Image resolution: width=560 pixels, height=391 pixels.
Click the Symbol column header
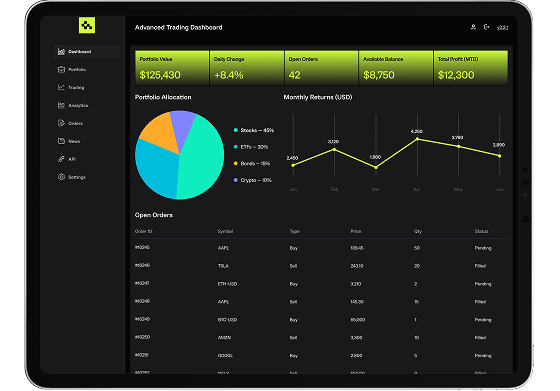coord(225,231)
